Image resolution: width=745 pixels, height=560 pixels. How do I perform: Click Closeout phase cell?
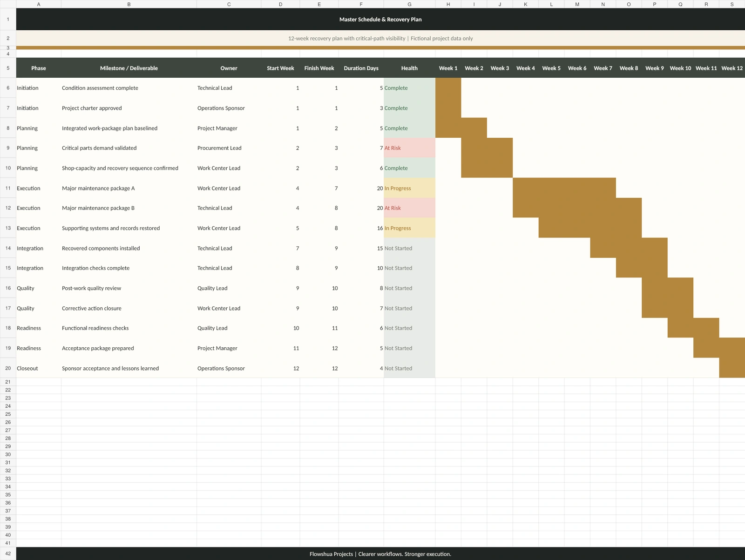(x=39, y=368)
